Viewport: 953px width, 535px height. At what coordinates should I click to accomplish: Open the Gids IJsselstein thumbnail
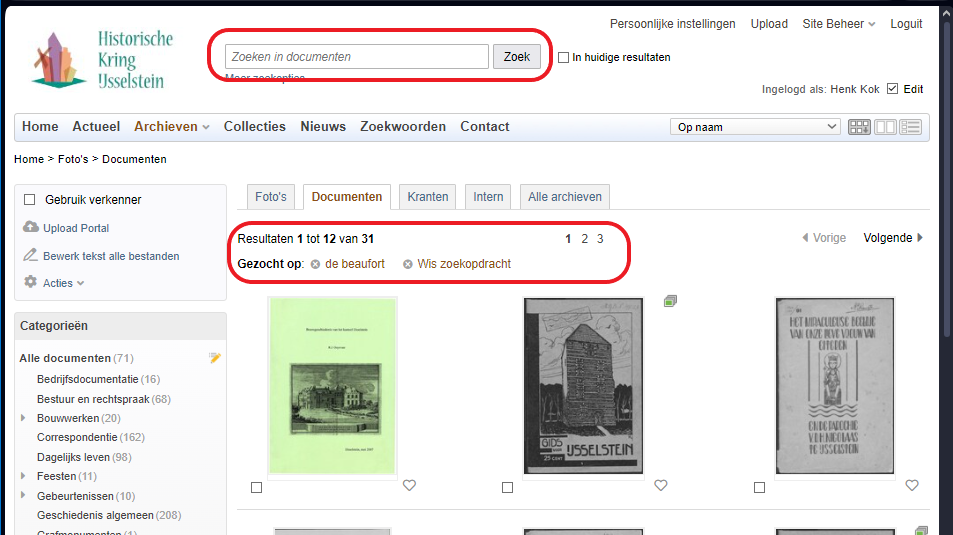583,386
